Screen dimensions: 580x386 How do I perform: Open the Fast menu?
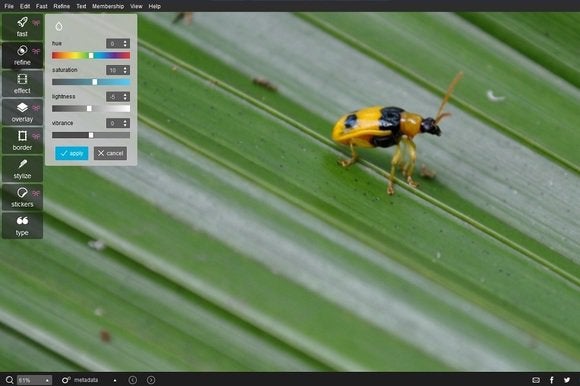(41, 6)
